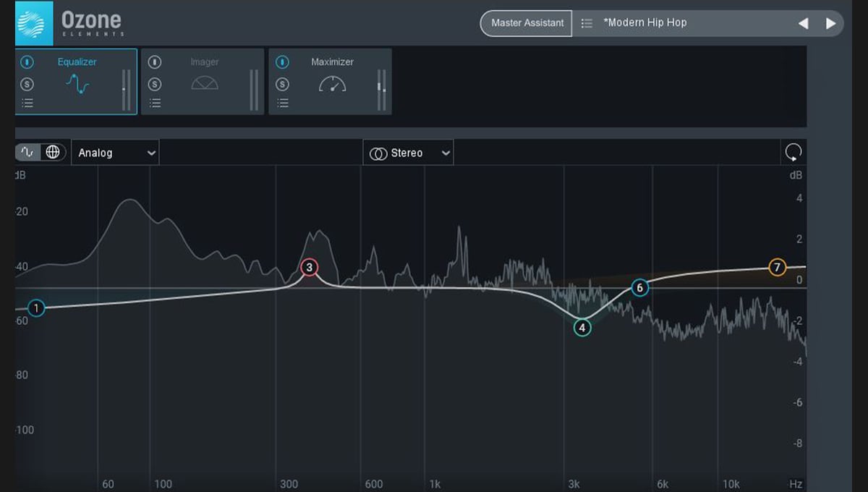Adjust the Equalizer module gain slider
The height and width of the screenshot is (492, 868).
[126, 90]
